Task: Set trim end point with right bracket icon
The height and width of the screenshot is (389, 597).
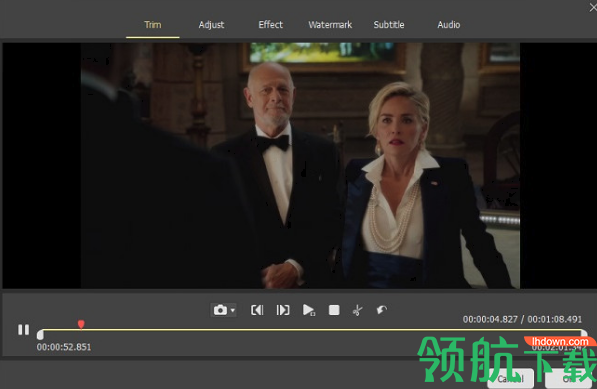Action: pos(283,310)
